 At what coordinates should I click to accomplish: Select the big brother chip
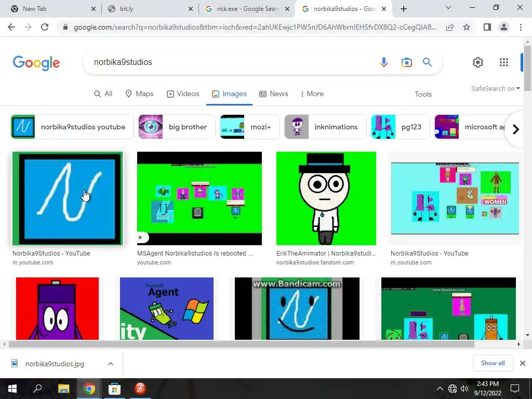click(177, 127)
